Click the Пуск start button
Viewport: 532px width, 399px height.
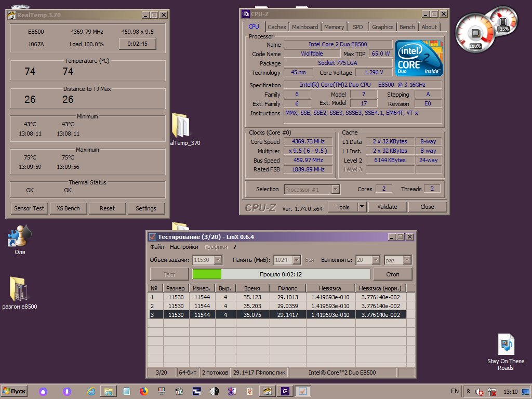(x=15, y=391)
